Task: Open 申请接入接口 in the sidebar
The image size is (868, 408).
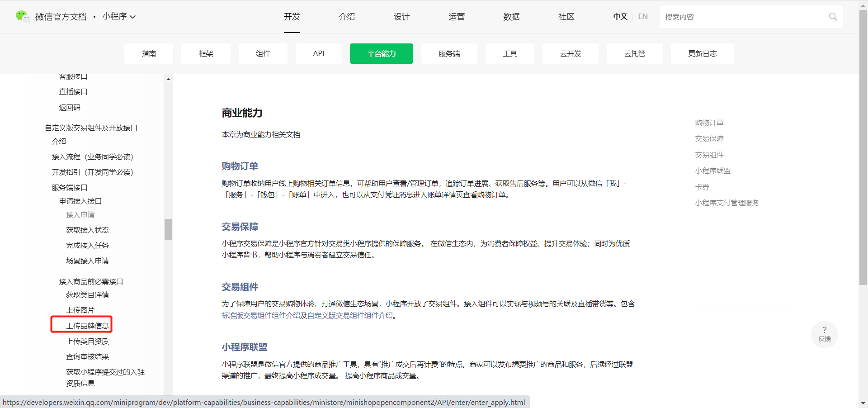Action: pyautogui.click(x=80, y=201)
